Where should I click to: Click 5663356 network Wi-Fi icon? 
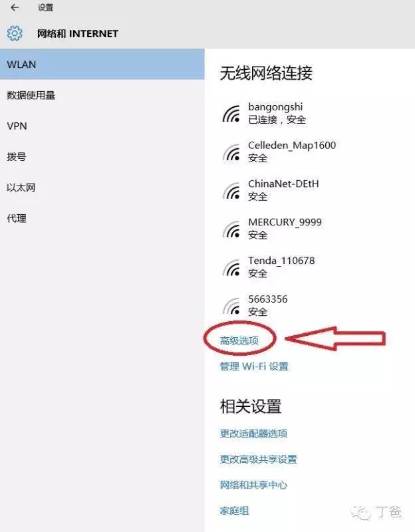point(231,306)
